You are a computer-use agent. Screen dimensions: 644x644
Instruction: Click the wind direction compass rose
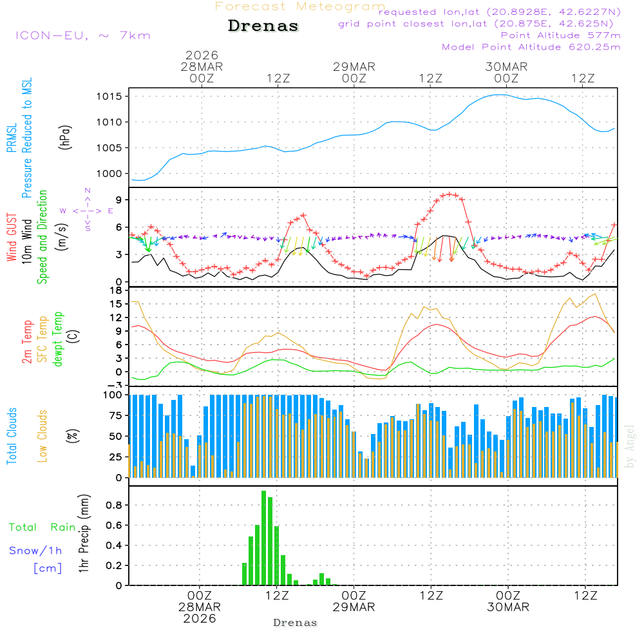point(87,211)
